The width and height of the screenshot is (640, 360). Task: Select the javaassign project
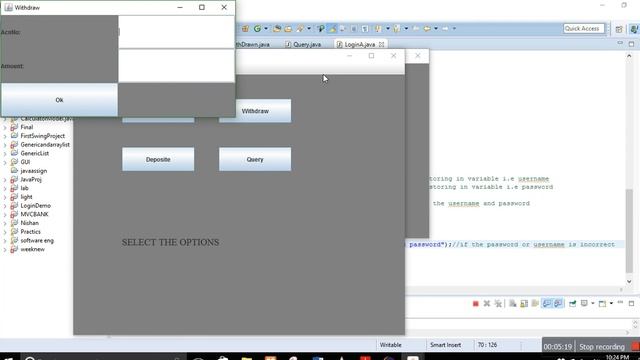[x=33, y=171]
